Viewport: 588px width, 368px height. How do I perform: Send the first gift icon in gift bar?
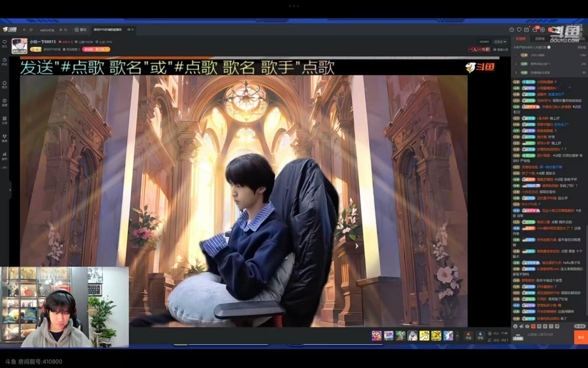click(x=377, y=336)
